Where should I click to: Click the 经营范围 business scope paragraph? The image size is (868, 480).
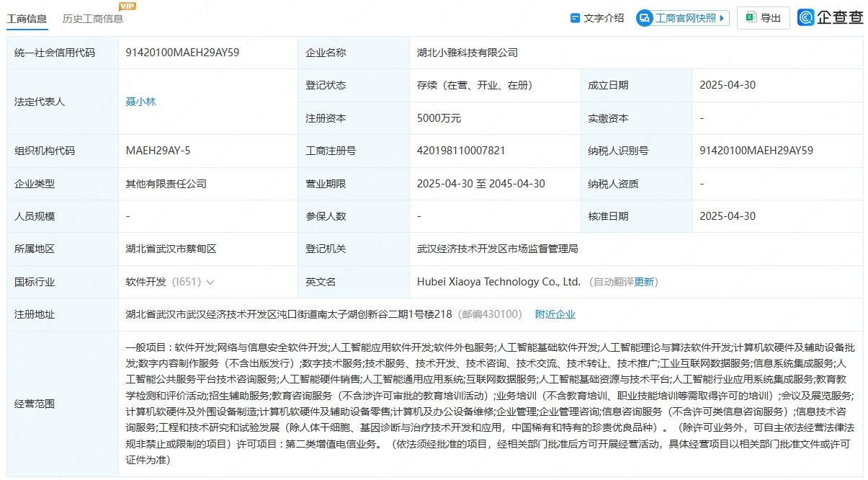490,403
